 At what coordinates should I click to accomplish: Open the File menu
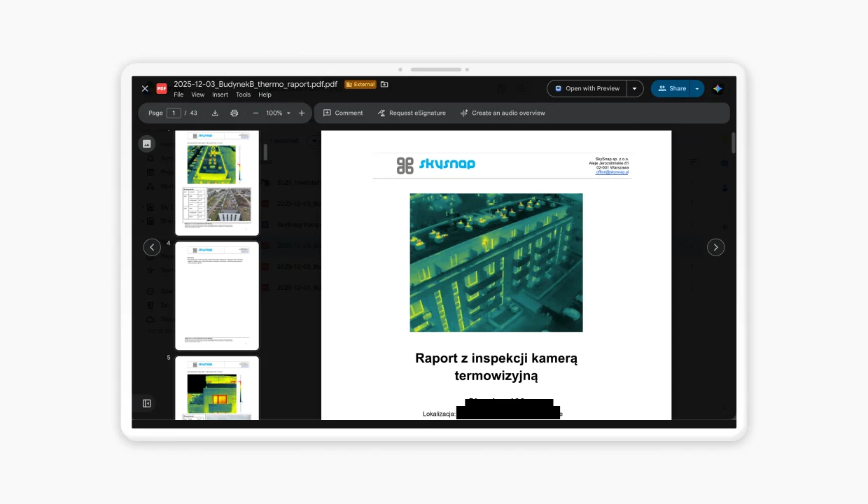pyautogui.click(x=178, y=94)
